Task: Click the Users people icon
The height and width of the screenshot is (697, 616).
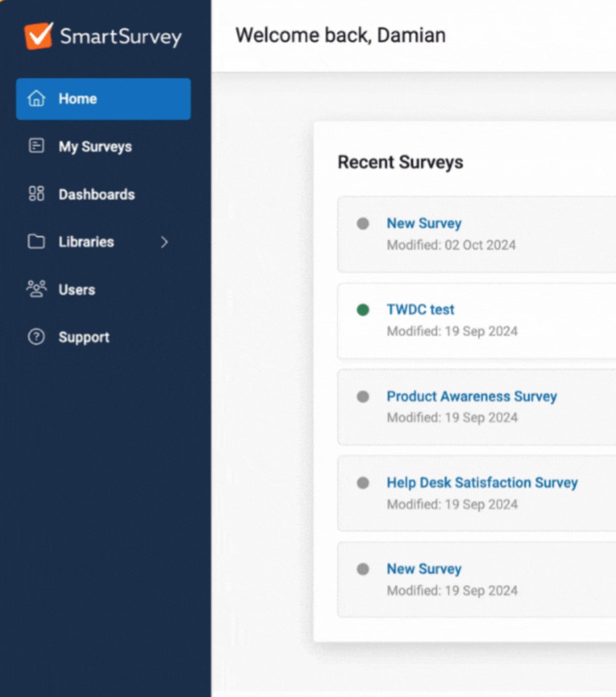Action: point(36,289)
